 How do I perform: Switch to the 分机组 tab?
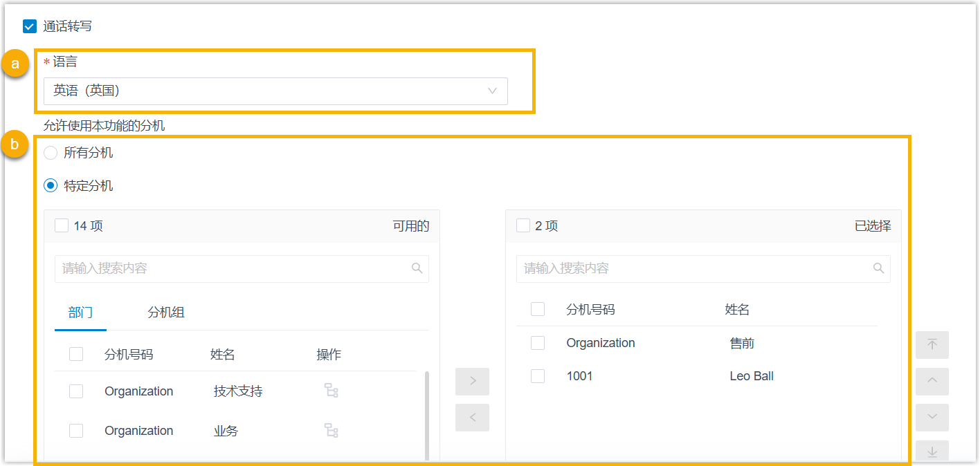[x=166, y=313]
